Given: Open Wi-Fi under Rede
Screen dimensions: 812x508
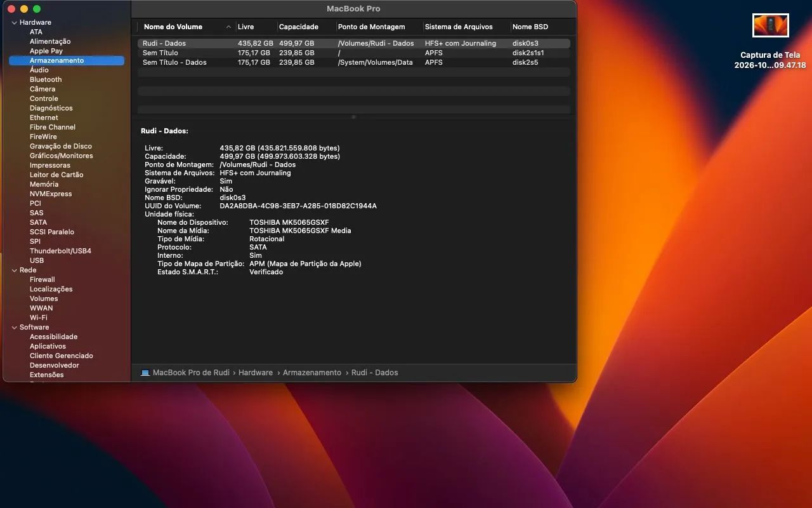Looking at the screenshot, I should click(x=39, y=317).
